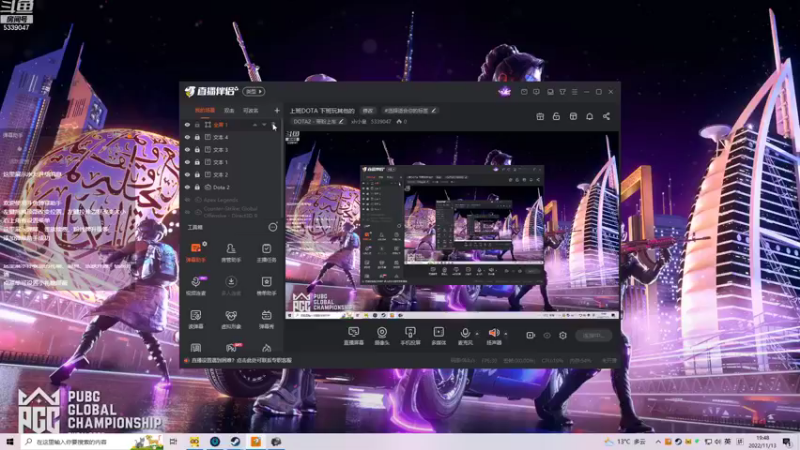This screenshot has width=800, height=450.
Task: Click the share icon in the header's second row
Action: (606, 116)
